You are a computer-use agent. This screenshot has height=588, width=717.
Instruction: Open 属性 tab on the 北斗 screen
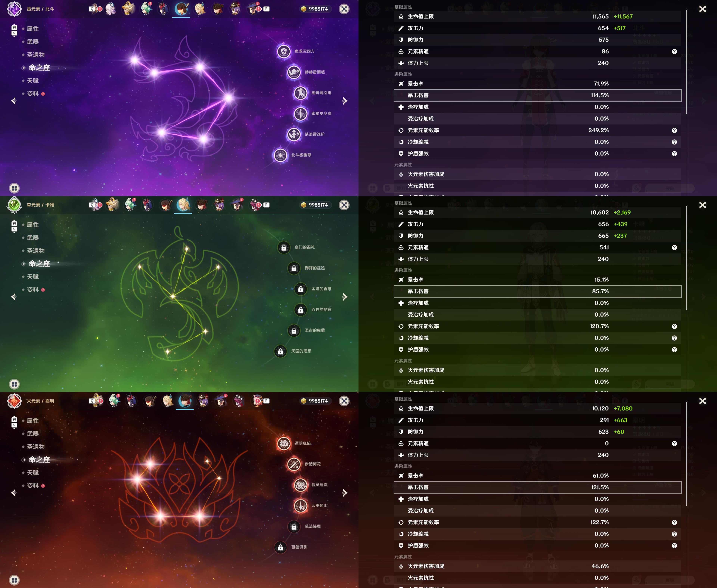coord(32,29)
